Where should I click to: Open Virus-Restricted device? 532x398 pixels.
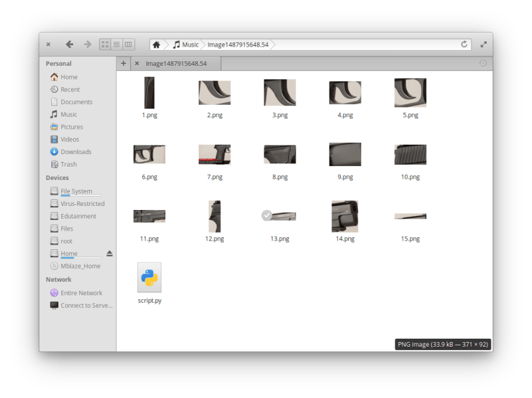pos(77,204)
